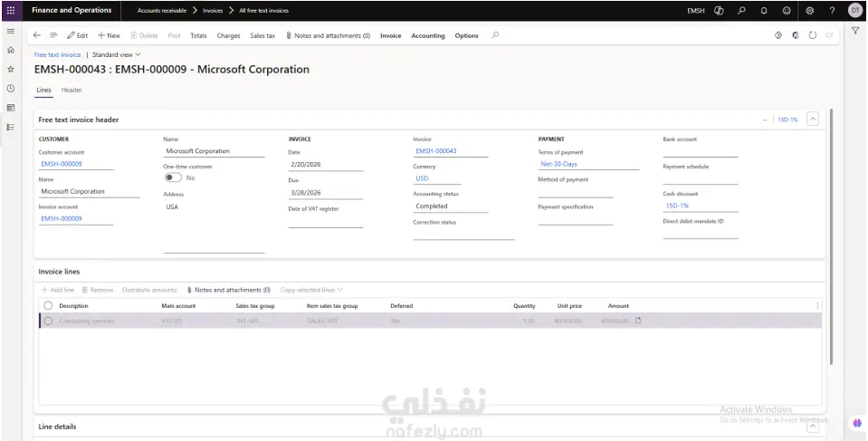Open the Help question mark
Screen dimensions: 868x441
point(832,11)
